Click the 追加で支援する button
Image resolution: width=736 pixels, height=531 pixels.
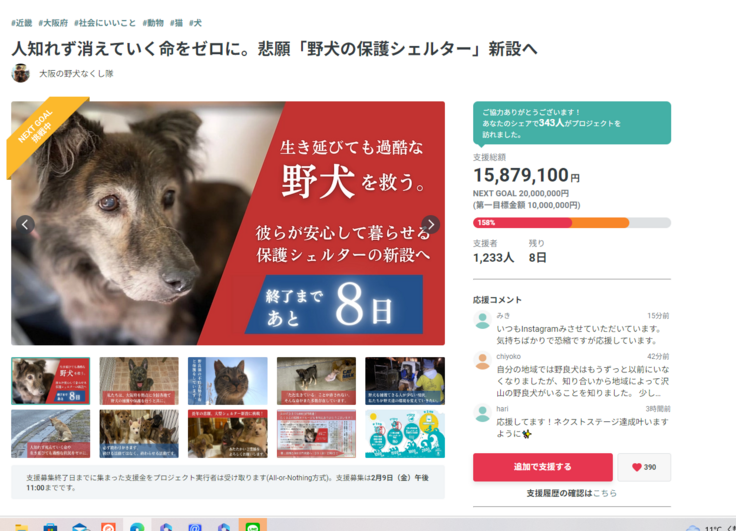pyautogui.click(x=543, y=467)
